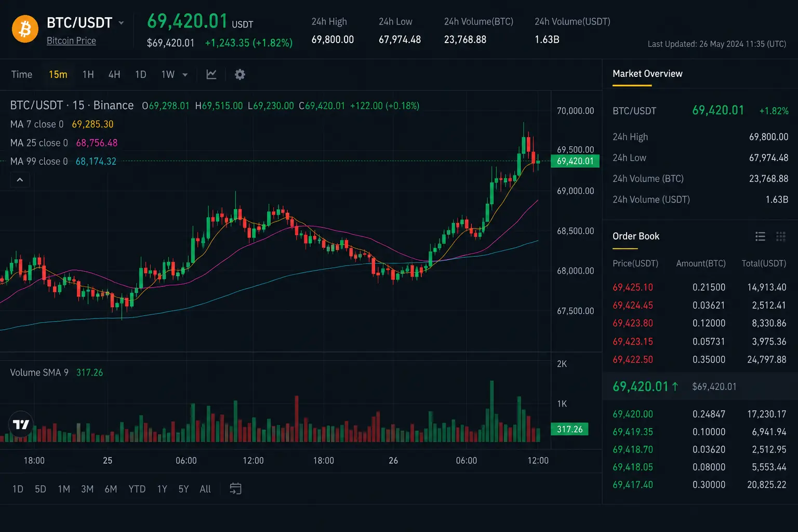Select ask price 69,423.80 in order book
798x532 pixels.
633,323
